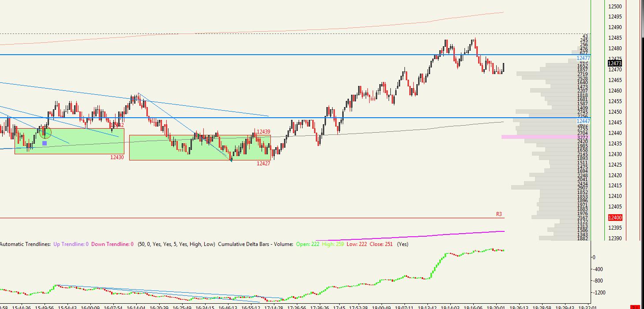Click the -400 delta axis label

(x=597, y=269)
